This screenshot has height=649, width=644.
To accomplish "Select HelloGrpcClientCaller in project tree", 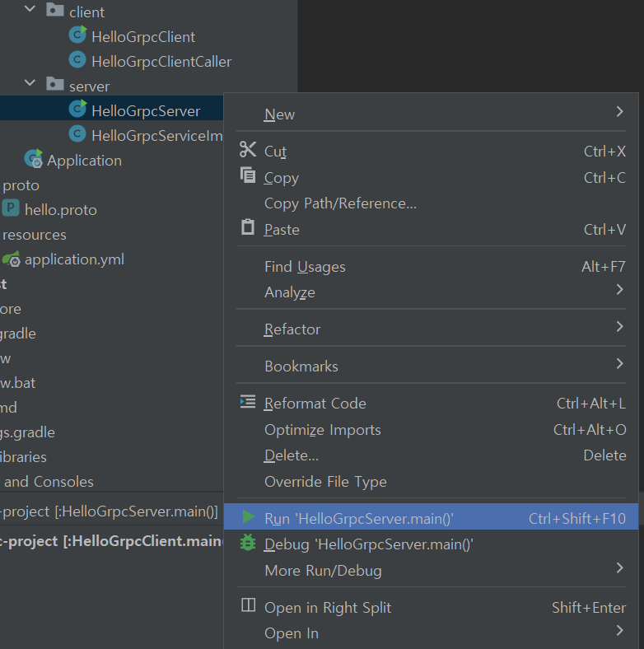I will coord(161,61).
